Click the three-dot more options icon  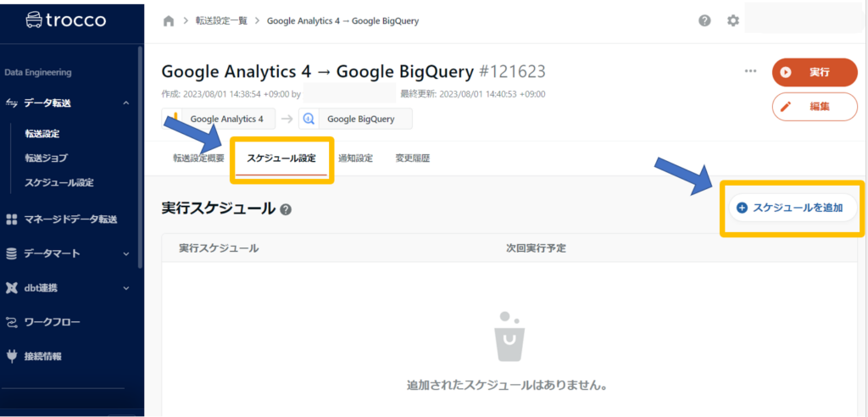click(x=750, y=71)
